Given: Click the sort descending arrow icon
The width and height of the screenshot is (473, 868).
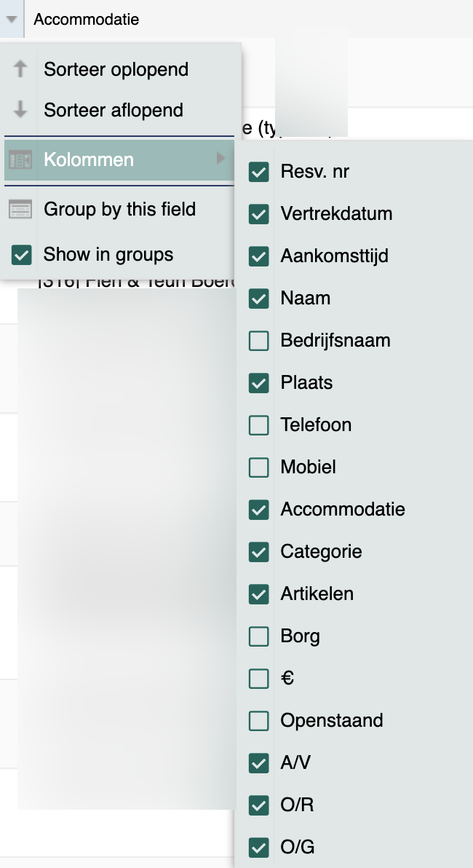Looking at the screenshot, I should click(20, 110).
